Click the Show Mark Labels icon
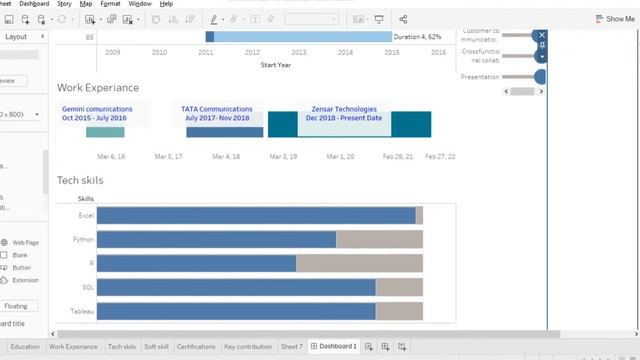 coord(255,19)
